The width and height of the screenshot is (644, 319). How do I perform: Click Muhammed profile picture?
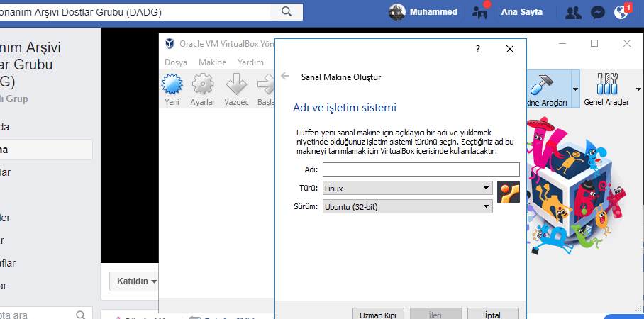[x=396, y=12]
